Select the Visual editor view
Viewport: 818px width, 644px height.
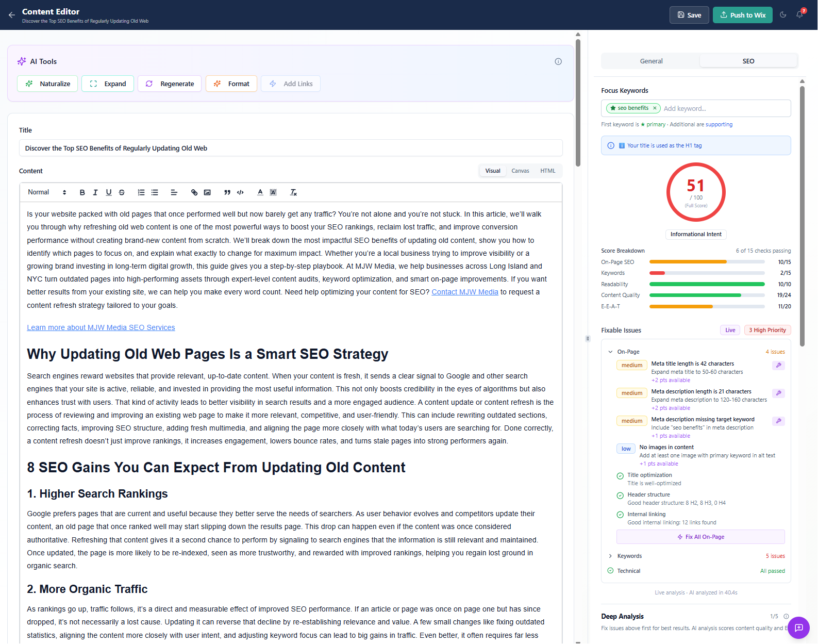493,171
